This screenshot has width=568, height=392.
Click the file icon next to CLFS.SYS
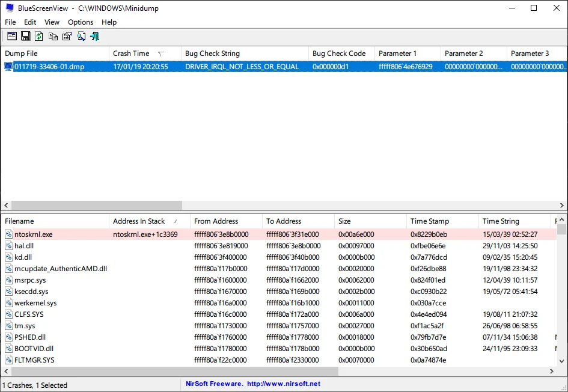8,314
